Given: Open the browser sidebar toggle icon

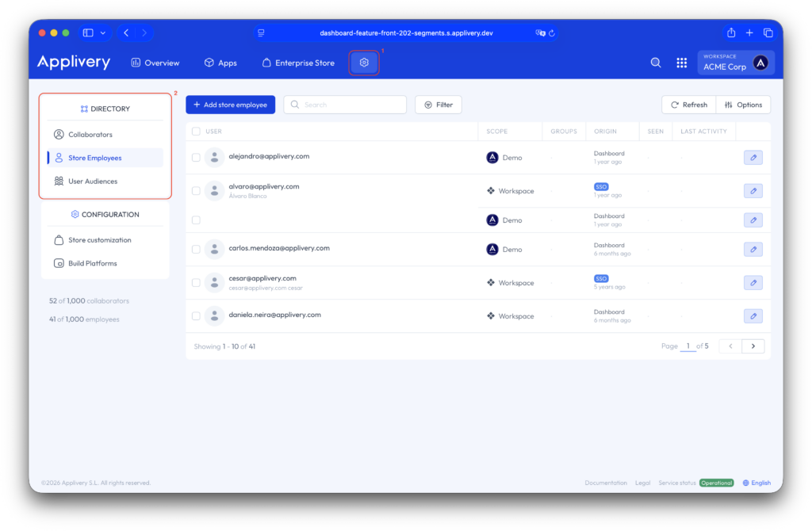Looking at the screenshot, I should (88, 32).
